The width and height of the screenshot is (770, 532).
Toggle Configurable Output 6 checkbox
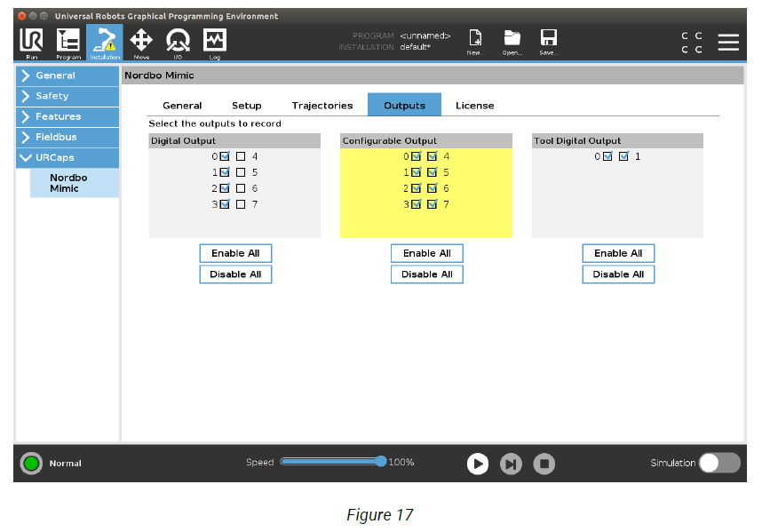point(433,188)
